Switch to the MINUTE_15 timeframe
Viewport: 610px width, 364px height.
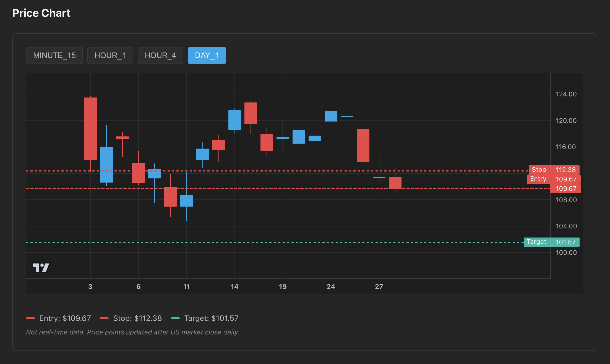[x=54, y=56]
